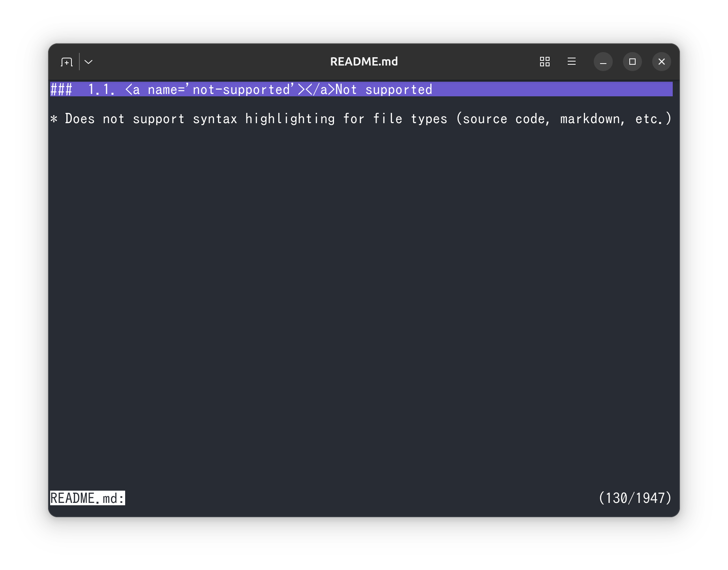The height and width of the screenshot is (570, 728).
Task: Click the asterisk bullet marker
Action: [54, 119]
